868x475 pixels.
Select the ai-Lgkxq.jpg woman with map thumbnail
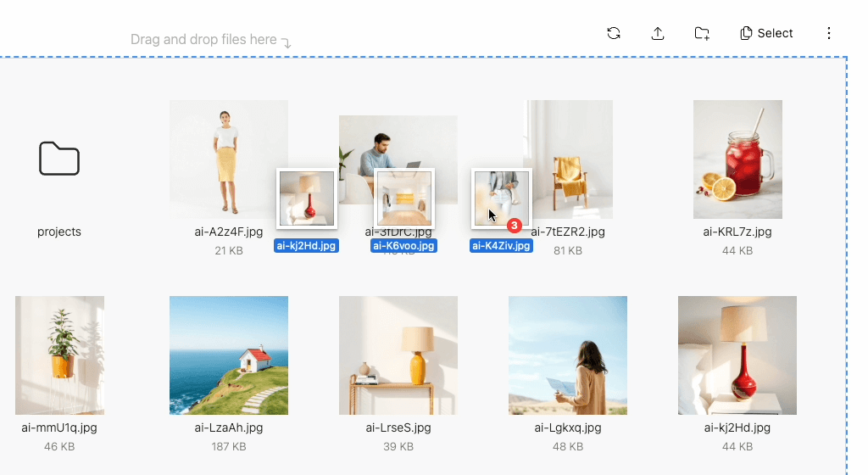coord(568,355)
